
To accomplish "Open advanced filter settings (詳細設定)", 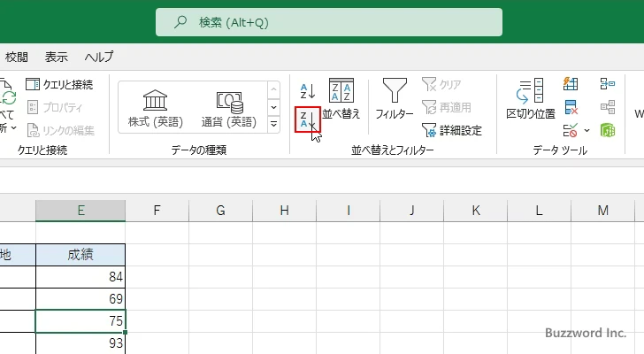I will click(x=452, y=131).
